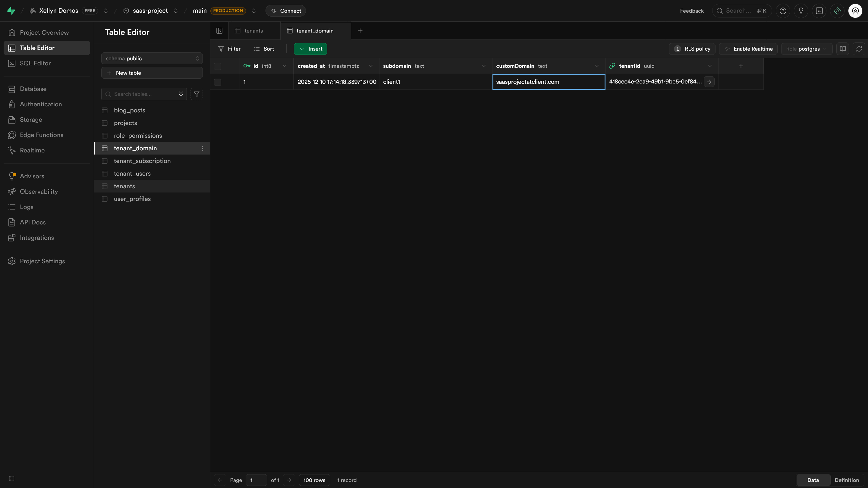Viewport: 868px width, 488px height.
Task: Open the saas-project switcher chevrons
Action: [175, 11]
